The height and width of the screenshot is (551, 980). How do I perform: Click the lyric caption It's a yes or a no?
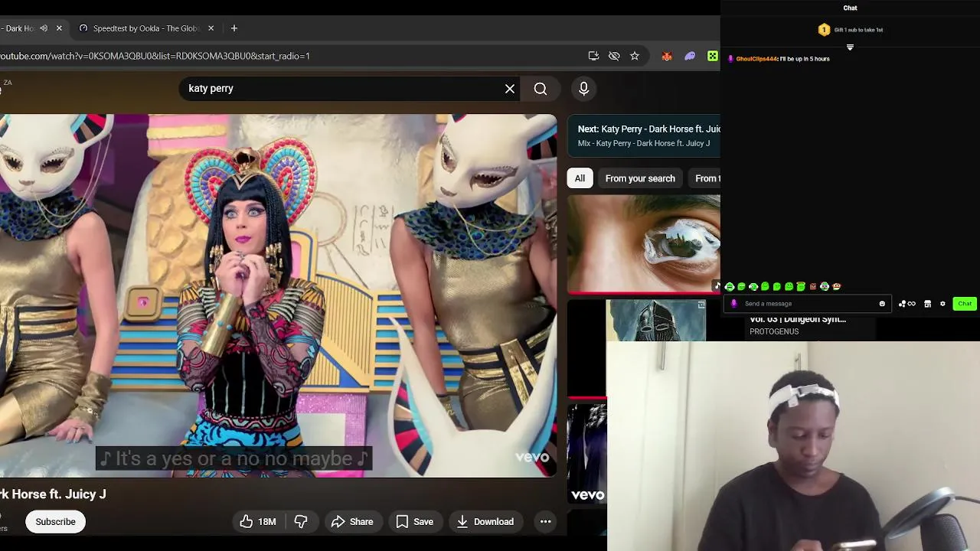click(234, 458)
